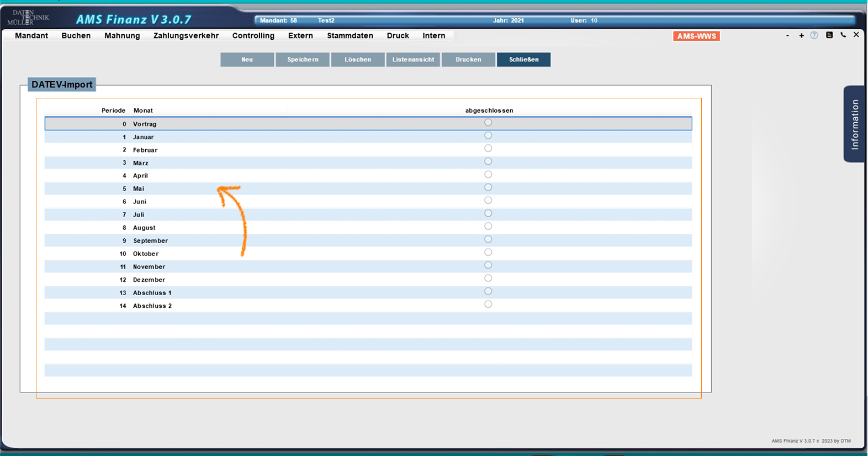Viewport: 868px width, 456px height.
Task: Click the Speichern button
Action: 303,60
